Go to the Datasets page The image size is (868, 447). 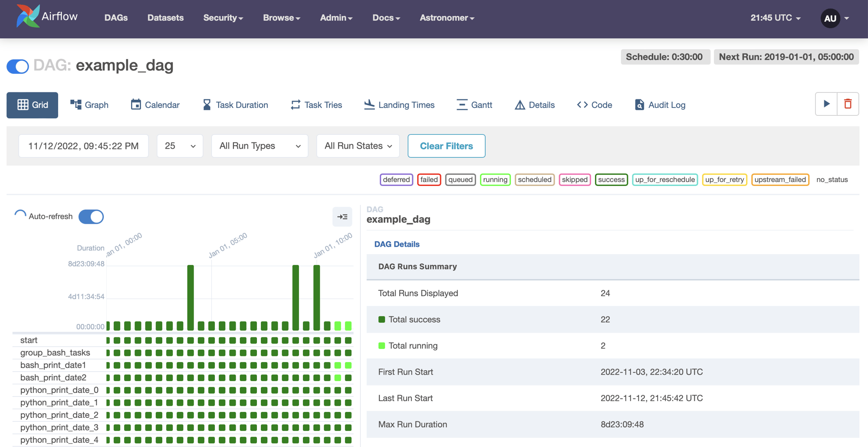[165, 18]
